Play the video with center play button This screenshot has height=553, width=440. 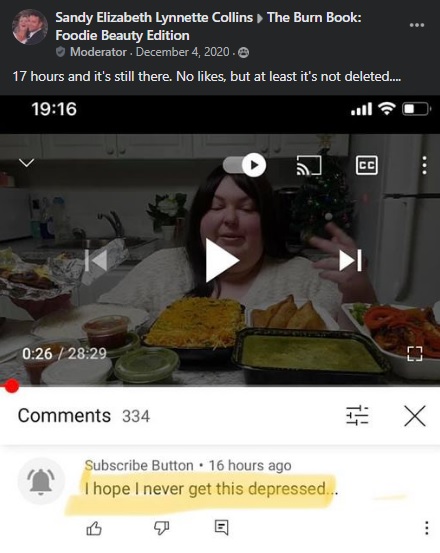[x=222, y=260]
